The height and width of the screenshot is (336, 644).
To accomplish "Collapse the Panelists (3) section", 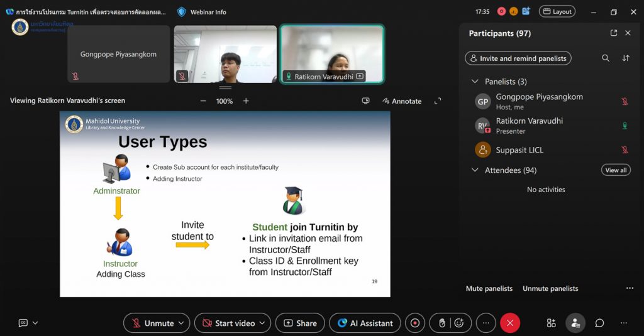I will click(x=475, y=82).
